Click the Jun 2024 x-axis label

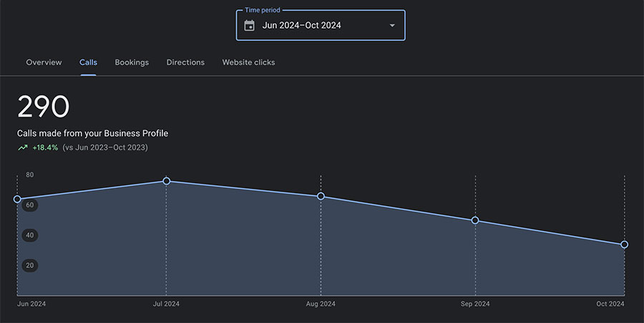pos(31,304)
